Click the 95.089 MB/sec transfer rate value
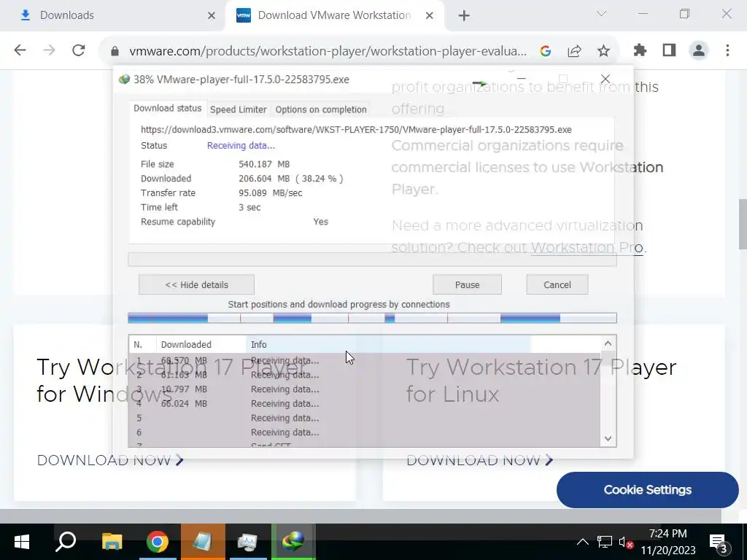 (x=270, y=192)
